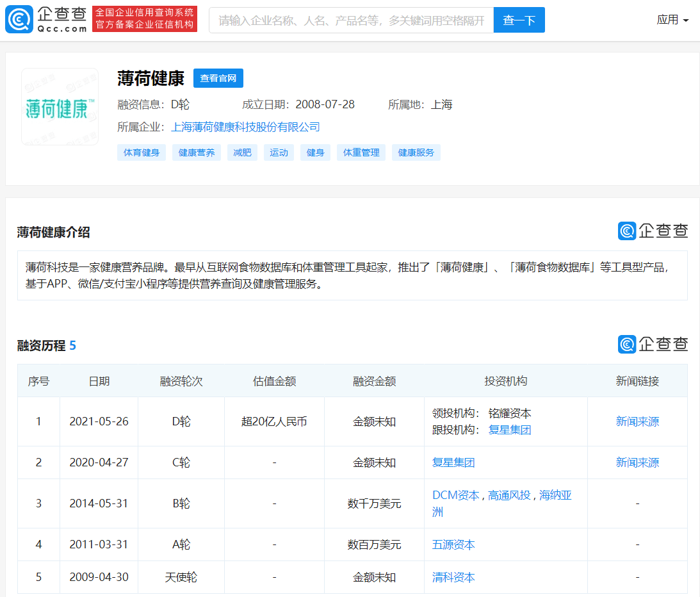Open the 清科资本 investor link
This screenshot has width=700, height=597.
click(453, 577)
